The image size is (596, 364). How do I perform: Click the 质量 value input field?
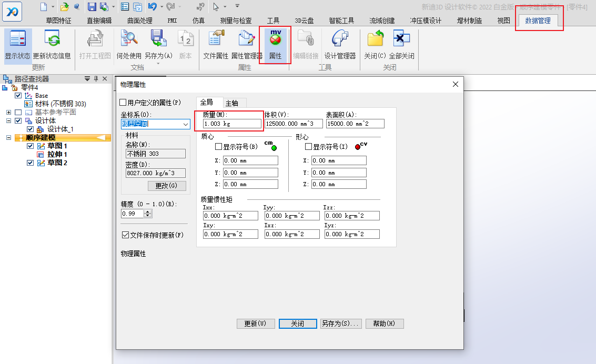click(232, 124)
